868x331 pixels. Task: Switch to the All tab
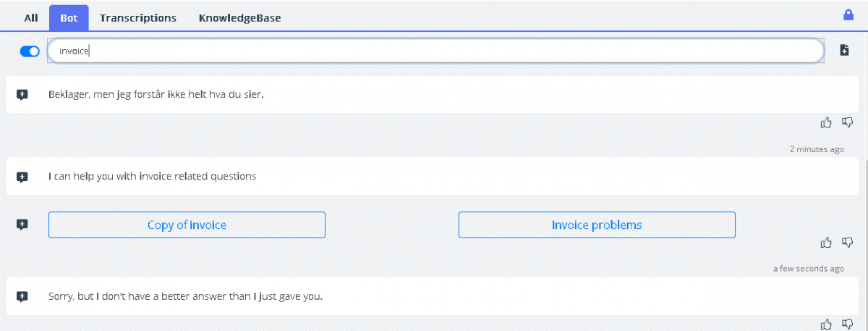[30, 18]
